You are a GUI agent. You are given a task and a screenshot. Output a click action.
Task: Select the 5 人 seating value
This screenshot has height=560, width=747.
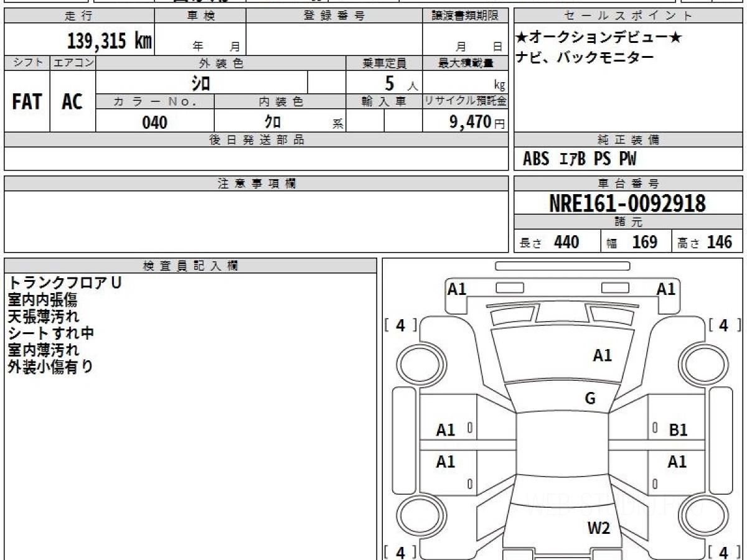coord(401,83)
